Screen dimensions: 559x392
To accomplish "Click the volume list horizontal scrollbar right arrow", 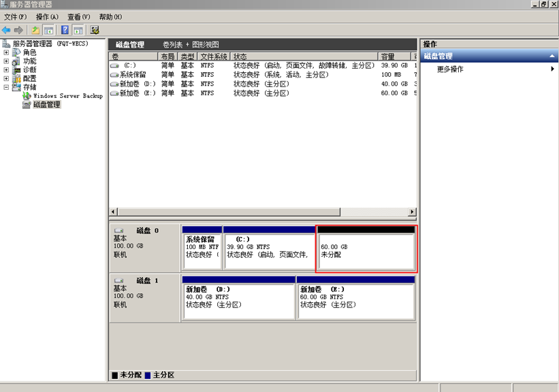I will [x=411, y=212].
